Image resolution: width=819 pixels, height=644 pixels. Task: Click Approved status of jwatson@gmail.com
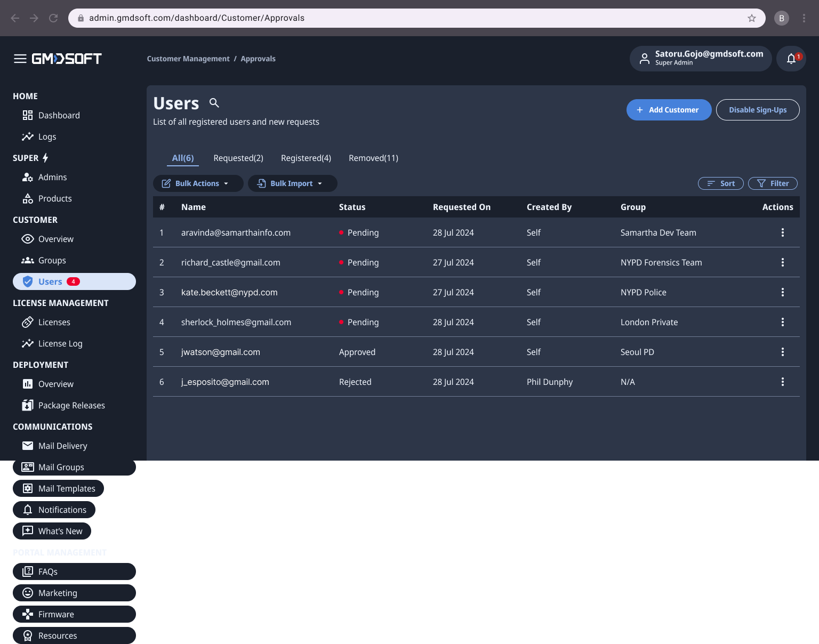coord(357,352)
